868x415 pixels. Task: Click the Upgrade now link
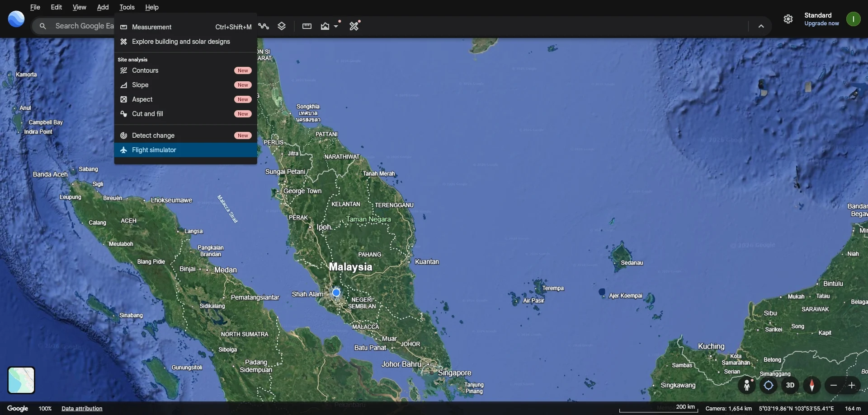point(821,23)
